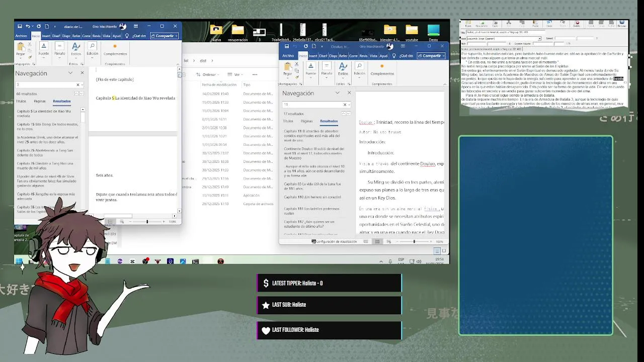Adjust zoom slider in left Word status bar
644x362 pixels.
pos(147,221)
